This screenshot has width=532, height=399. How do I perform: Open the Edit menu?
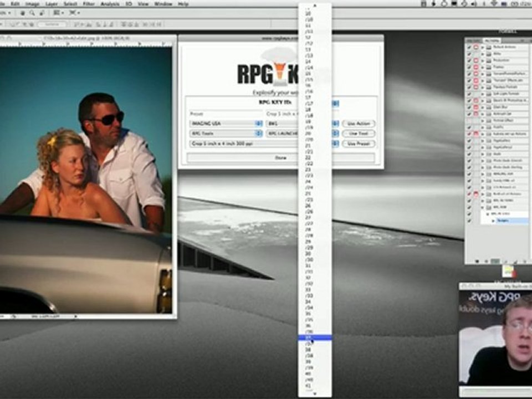[x=16, y=4]
